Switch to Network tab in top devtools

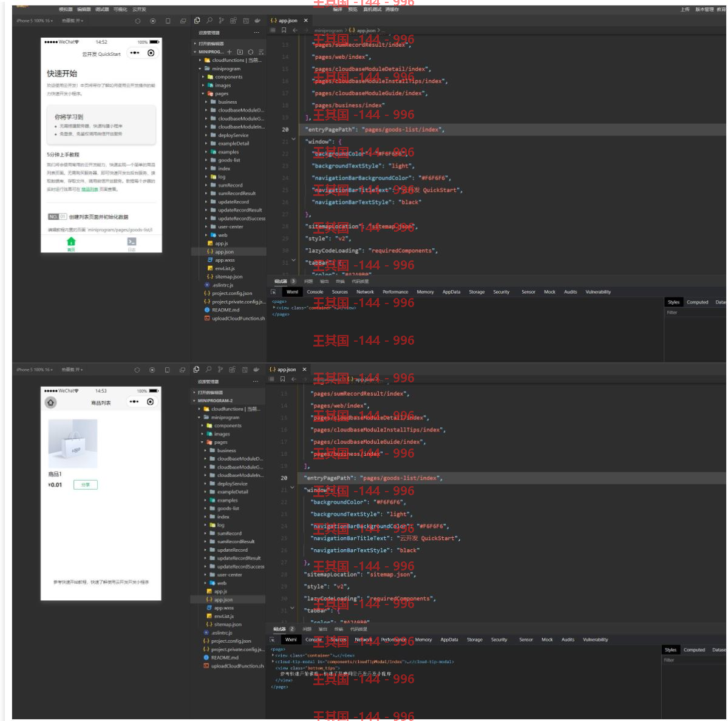[365, 292]
